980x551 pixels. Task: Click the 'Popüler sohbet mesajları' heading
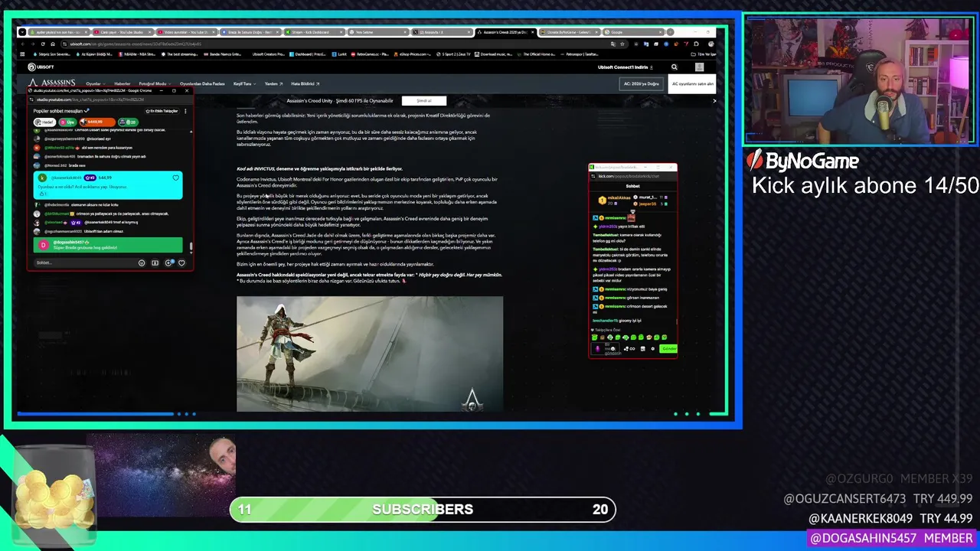(59, 111)
